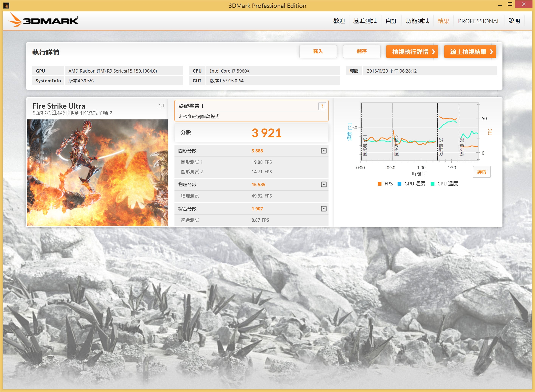Click the green CPU 溫度 legend swatch
This screenshot has width=535, height=392.
tap(432, 184)
